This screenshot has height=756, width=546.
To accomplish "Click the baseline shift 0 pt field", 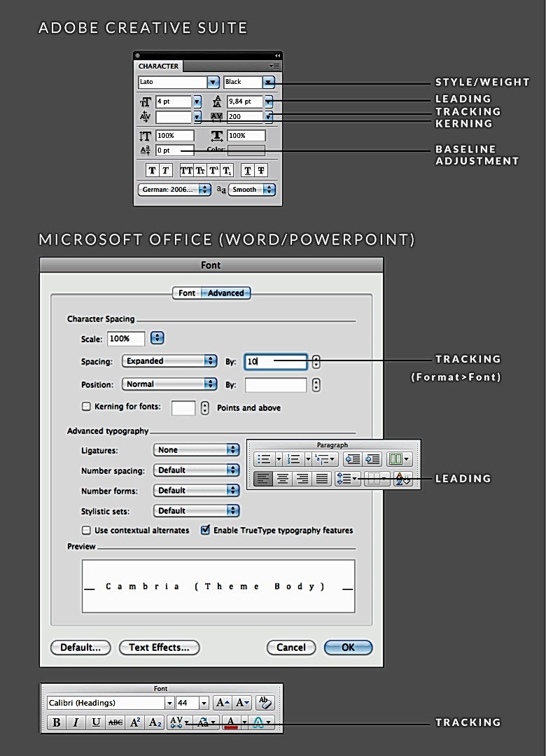I will coord(174,150).
